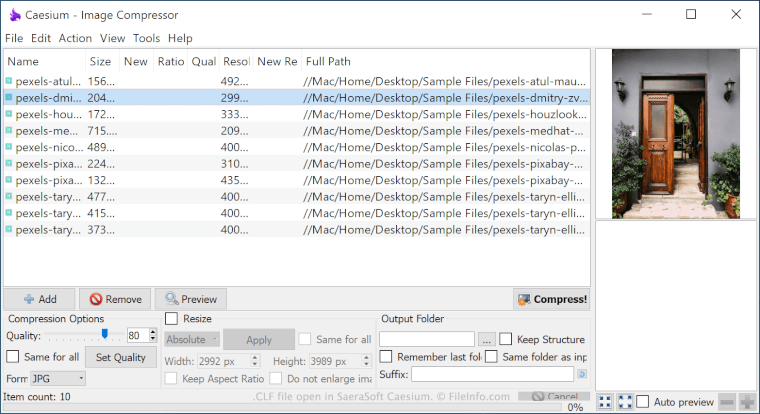This screenshot has width=760, height=414.
Task: Select the pexels-atul-mau file path row
Action: point(444,81)
